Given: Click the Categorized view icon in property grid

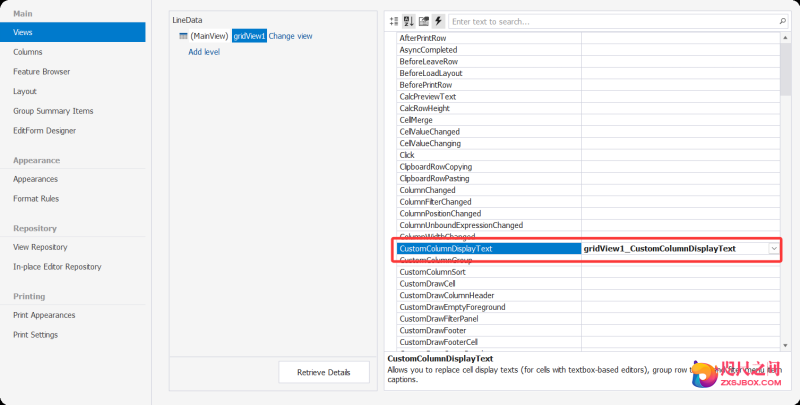Looking at the screenshot, I should 394,20.
